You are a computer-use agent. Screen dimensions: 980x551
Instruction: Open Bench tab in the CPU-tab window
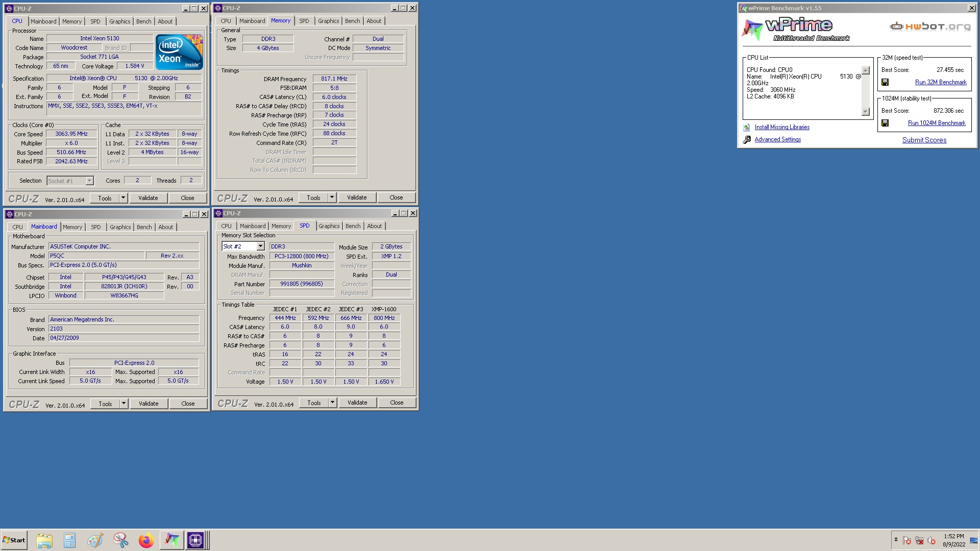coord(143,21)
